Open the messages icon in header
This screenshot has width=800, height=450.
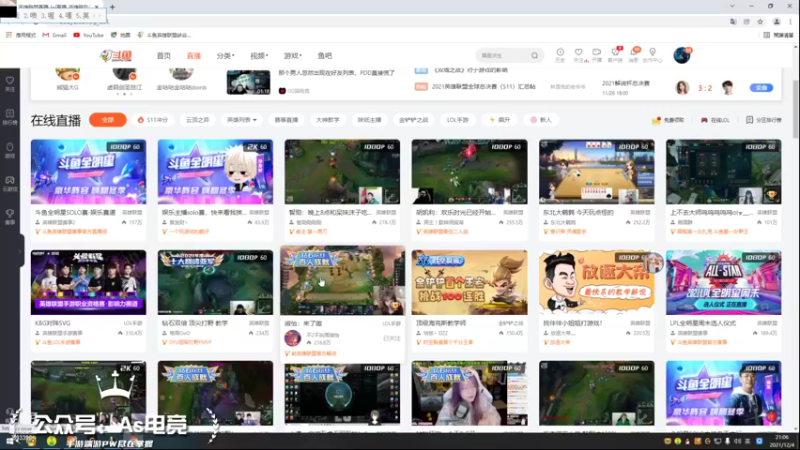pos(634,55)
